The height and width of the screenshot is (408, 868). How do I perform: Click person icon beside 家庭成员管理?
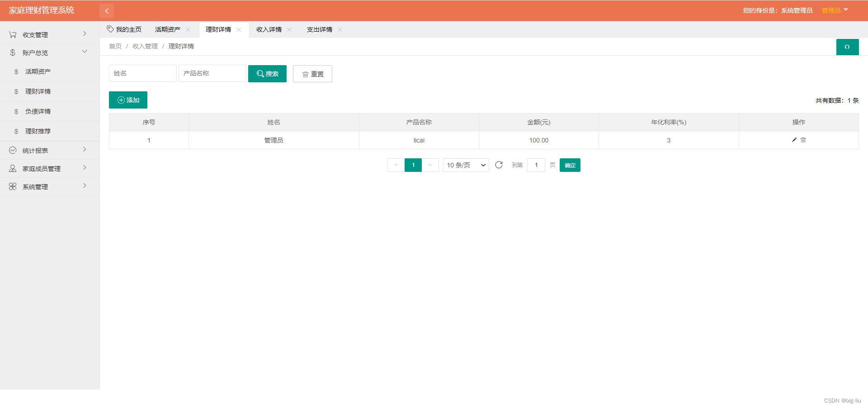[x=13, y=168]
